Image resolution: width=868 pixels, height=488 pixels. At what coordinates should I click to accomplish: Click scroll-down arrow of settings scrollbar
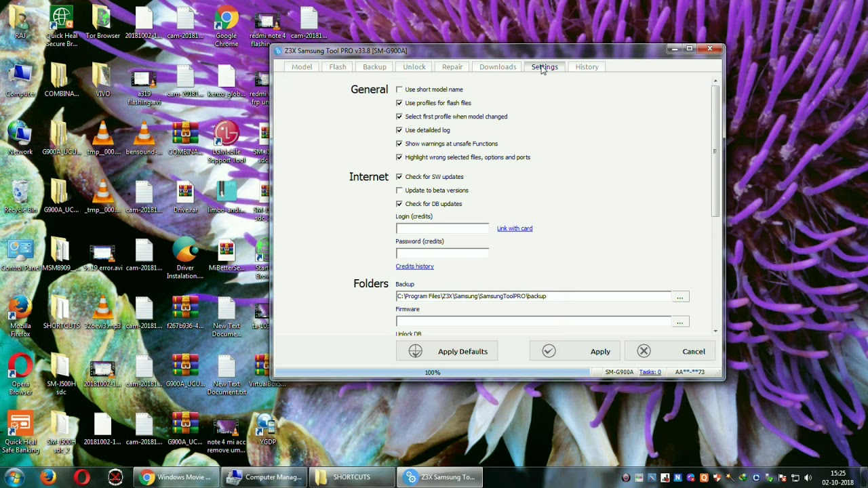point(715,331)
